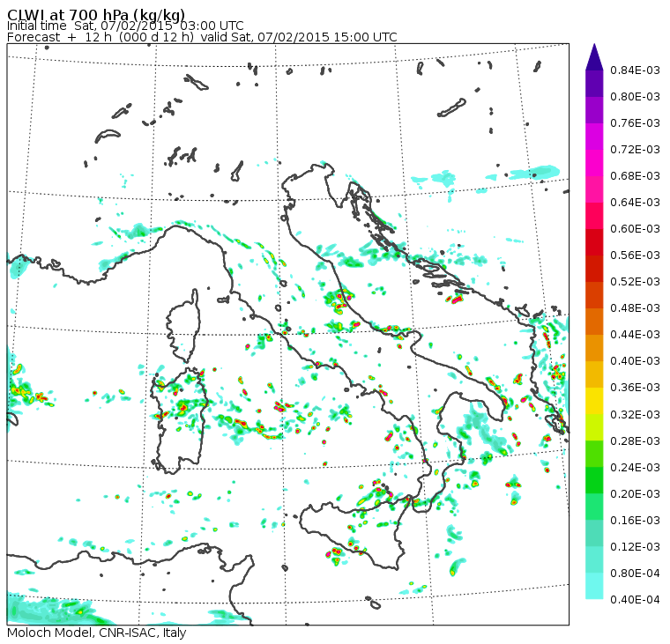
Task: Pick the teal band between 0.12E-03 and 0.16E-03
Action: point(594,533)
